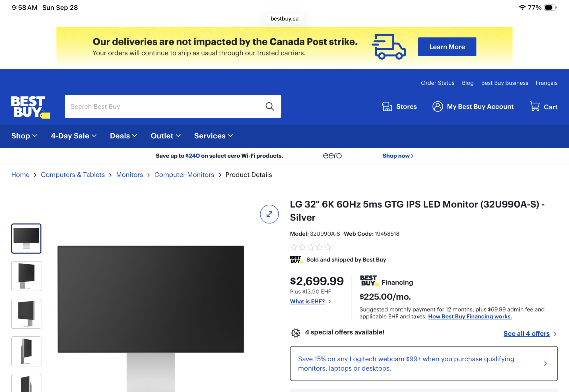Open How Best Buy Financing works link

(470, 317)
